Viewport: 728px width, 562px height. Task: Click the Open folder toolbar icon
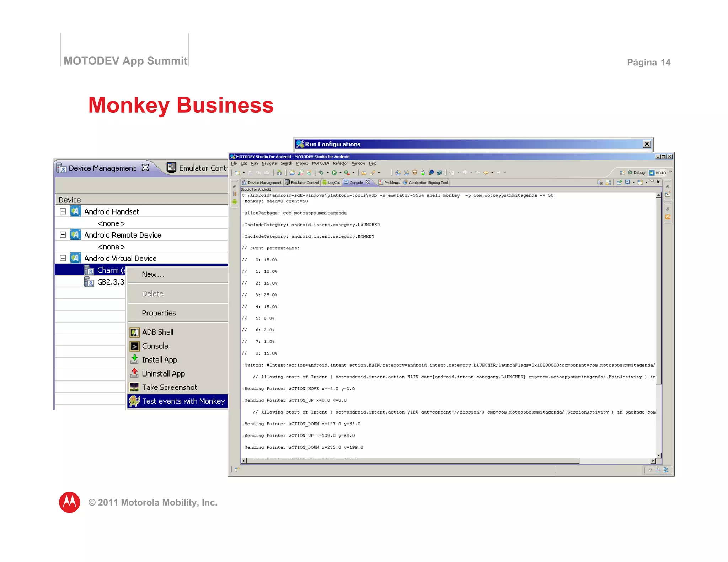click(x=364, y=173)
